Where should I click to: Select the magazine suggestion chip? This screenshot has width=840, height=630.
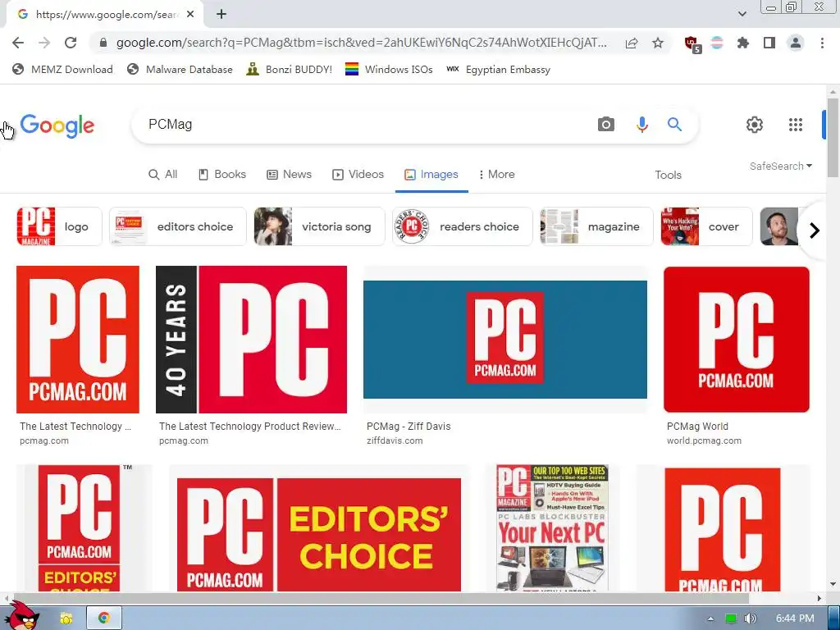click(x=596, y=226)
